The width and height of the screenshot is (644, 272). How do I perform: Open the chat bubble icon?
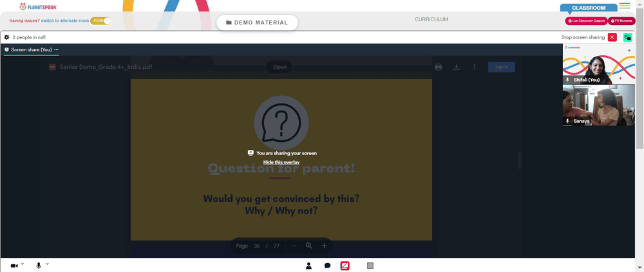(327, 266)
